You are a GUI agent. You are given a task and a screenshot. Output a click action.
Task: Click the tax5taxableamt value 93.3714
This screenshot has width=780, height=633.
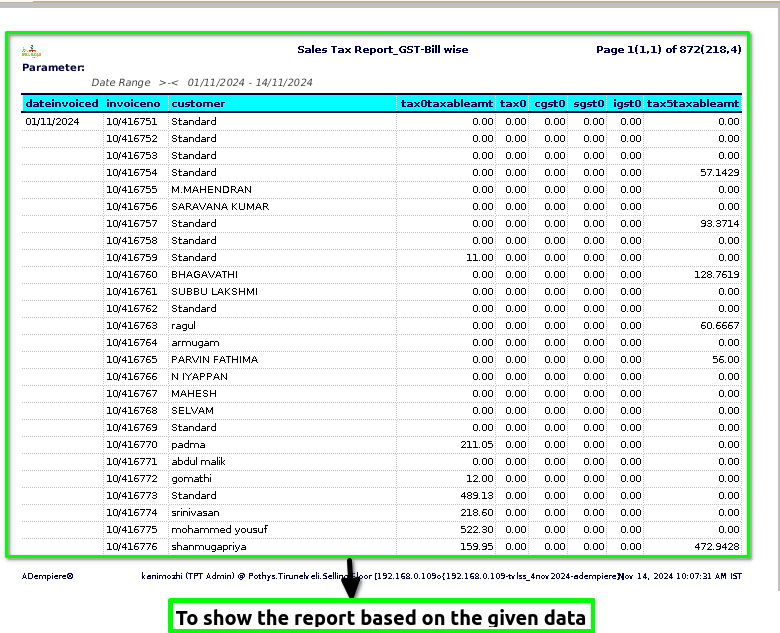[x=719, y=223]
